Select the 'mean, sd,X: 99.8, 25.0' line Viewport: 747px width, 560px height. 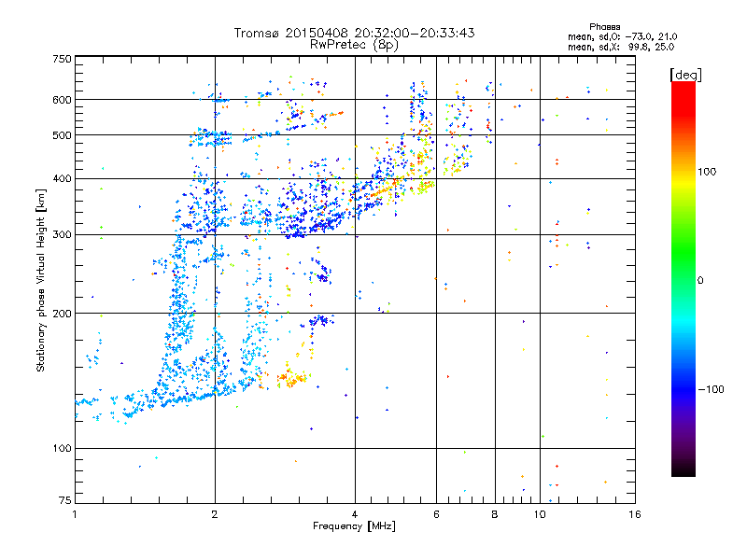(x=621, y=47)
